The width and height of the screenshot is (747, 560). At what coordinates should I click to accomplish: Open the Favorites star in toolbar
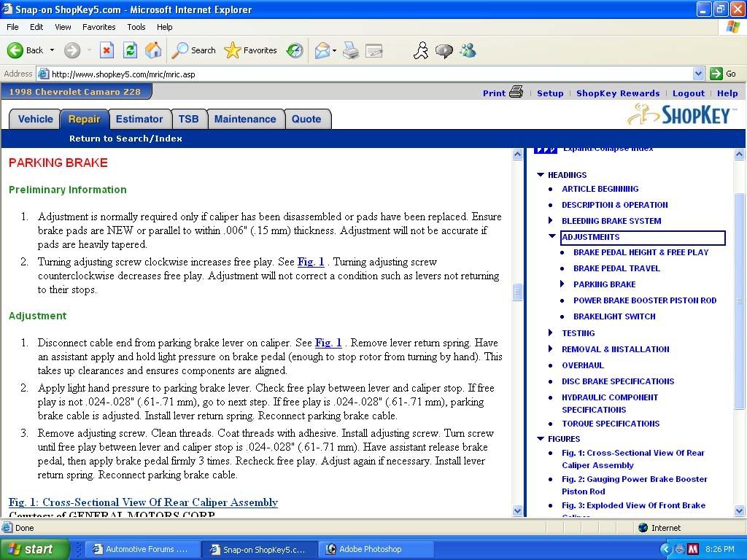[232, 50]
